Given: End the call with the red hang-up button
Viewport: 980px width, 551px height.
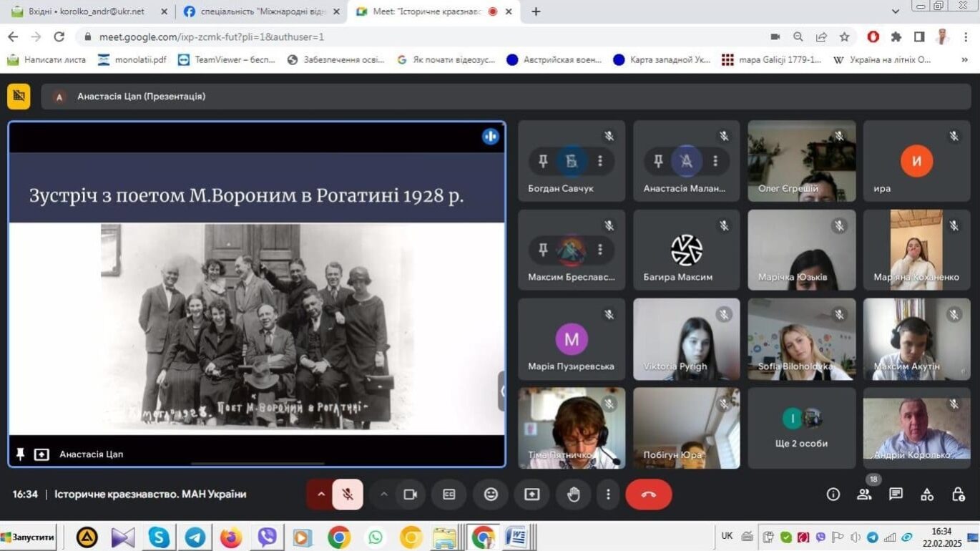Looking at the screenshot, I should point(648,494).
